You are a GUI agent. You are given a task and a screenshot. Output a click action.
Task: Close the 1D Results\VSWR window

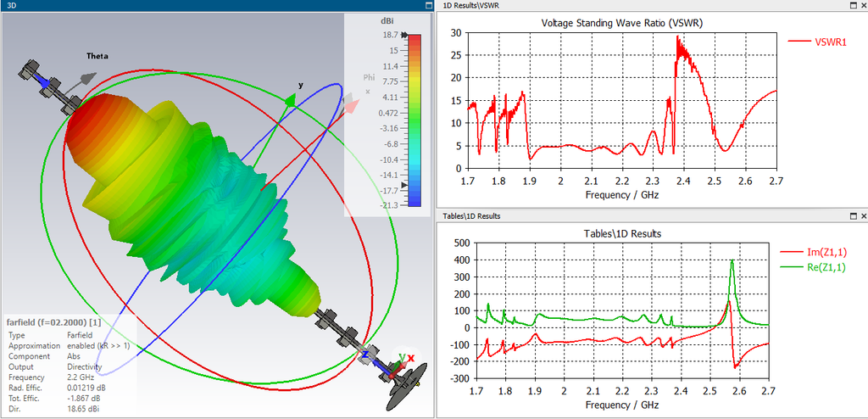tap(863, 5)
